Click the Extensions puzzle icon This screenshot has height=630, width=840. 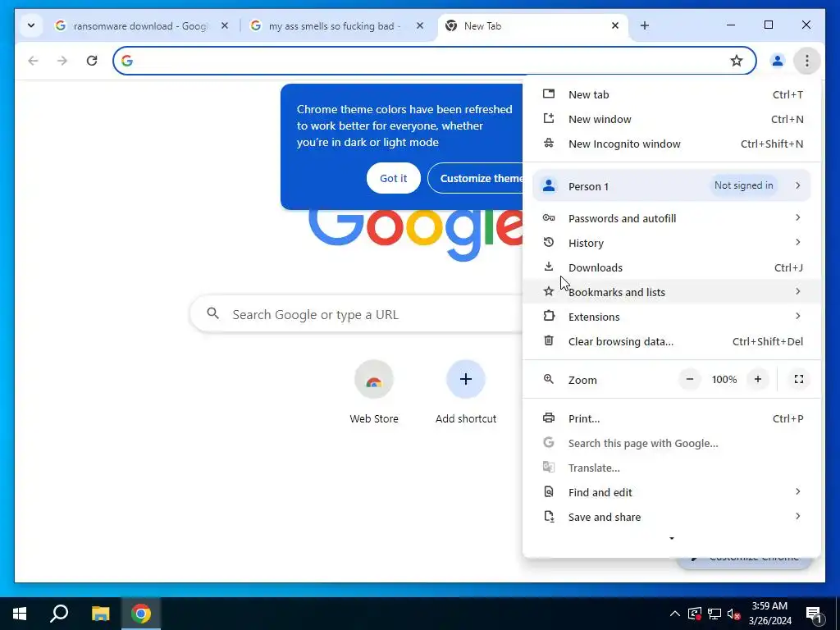tap(549, 316)
